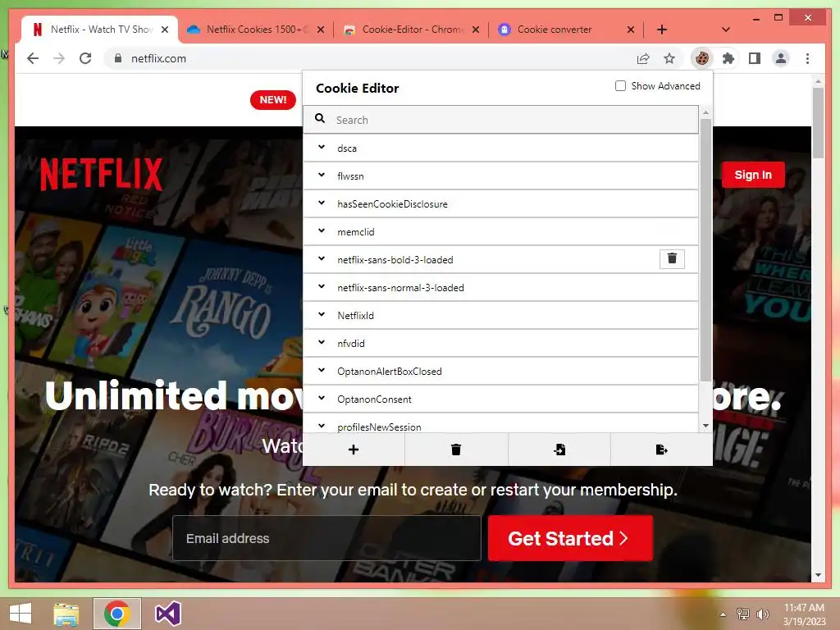
Task: Click the Email address field
Action: point(326,538)
